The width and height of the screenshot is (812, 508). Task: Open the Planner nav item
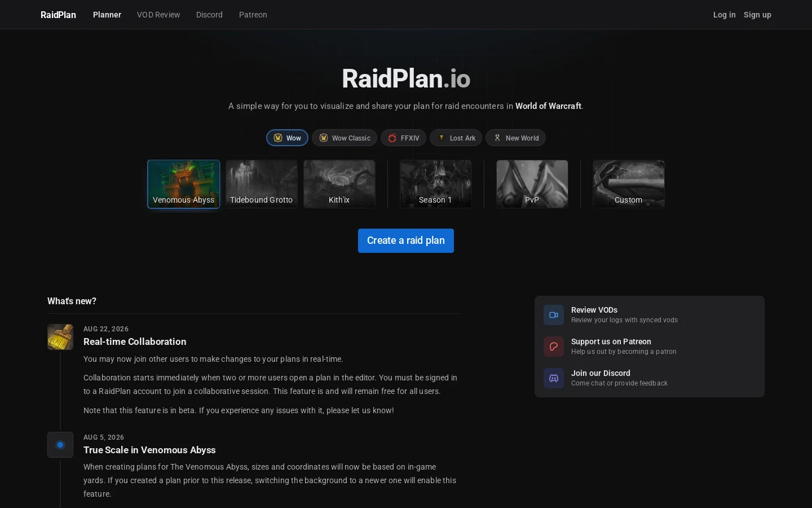click(107, 15)
